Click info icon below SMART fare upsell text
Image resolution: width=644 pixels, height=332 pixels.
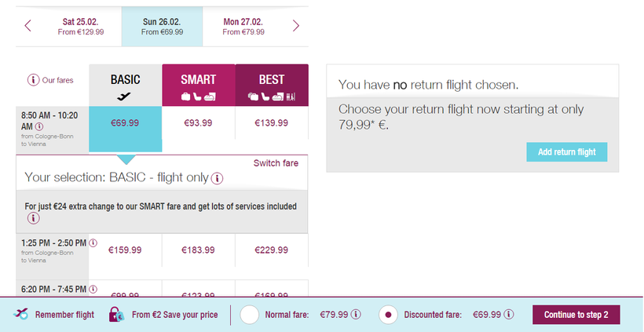point(33,218)
